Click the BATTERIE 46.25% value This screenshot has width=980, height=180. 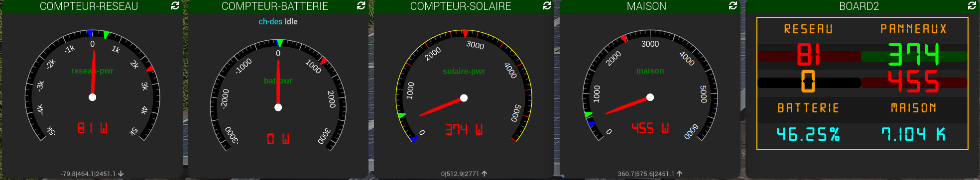(x=808, y=134)
